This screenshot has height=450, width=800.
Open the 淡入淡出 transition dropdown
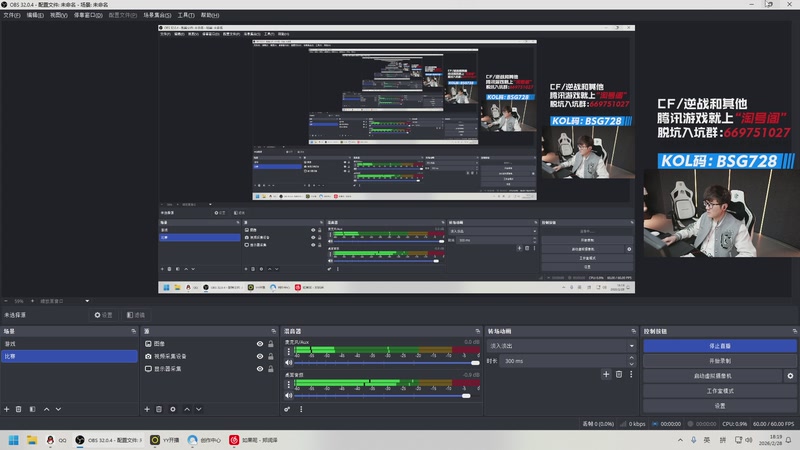[x=561, y=346]
